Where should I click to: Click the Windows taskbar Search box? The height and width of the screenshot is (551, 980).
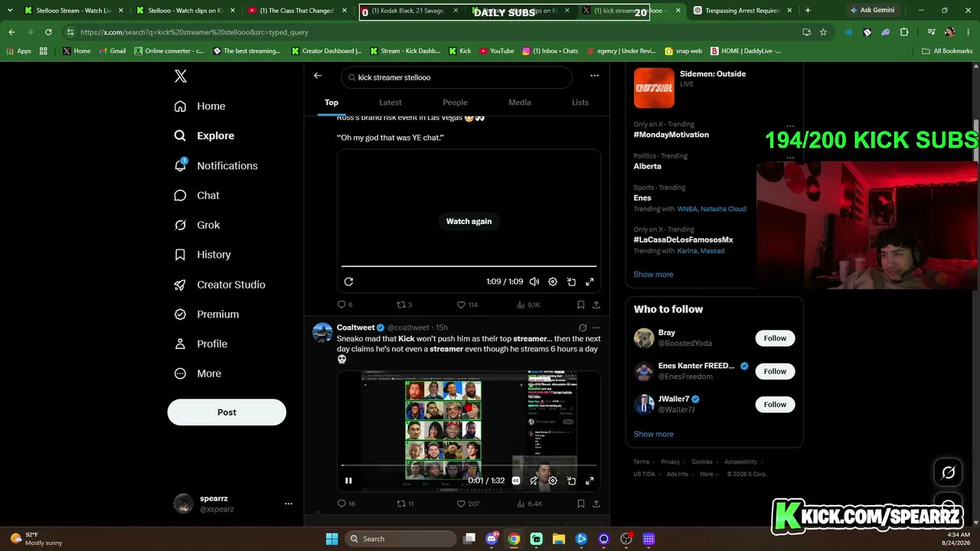click(x=400, y=539)
